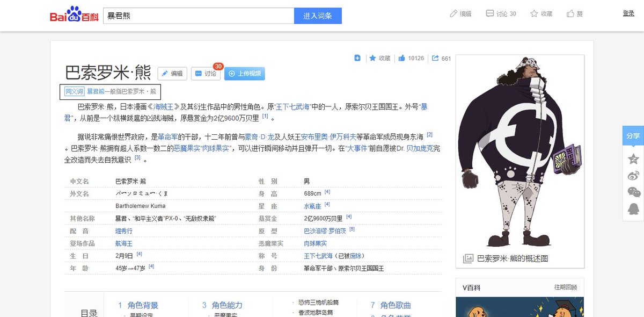Open 往期回顾 in the V百科 panel
This screenshot has height=317, width=644.
(566, 287)
